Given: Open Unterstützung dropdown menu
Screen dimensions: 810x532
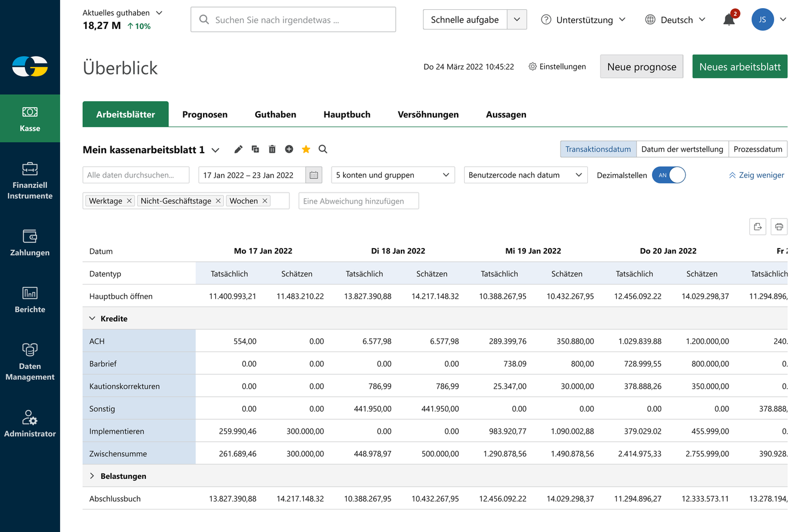Looking at the screenshot, I should [x=583, y=20].
